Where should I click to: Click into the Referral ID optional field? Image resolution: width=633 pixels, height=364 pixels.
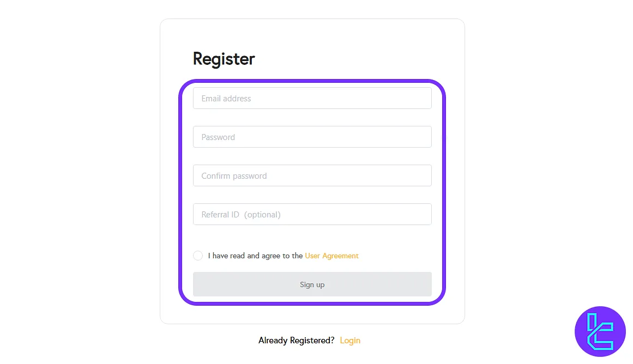(x=312, y=215)
